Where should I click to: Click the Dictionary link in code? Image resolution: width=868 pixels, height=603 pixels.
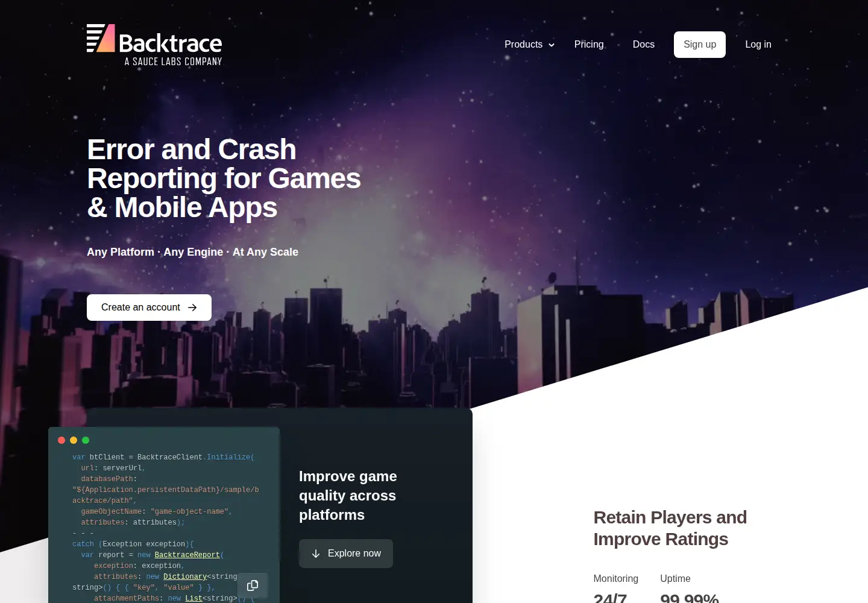tap(185, 576)
